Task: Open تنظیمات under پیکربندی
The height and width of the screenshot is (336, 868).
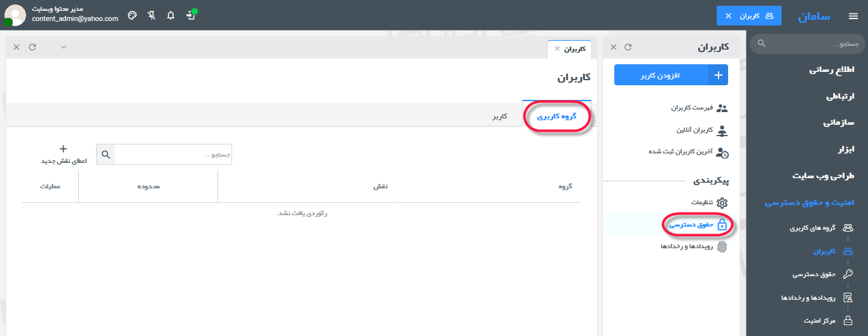Action: [x=709, y=202]
